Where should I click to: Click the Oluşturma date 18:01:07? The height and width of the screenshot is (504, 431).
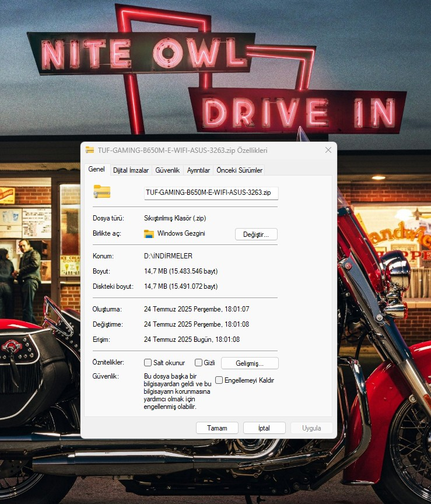tap(197, 309)
